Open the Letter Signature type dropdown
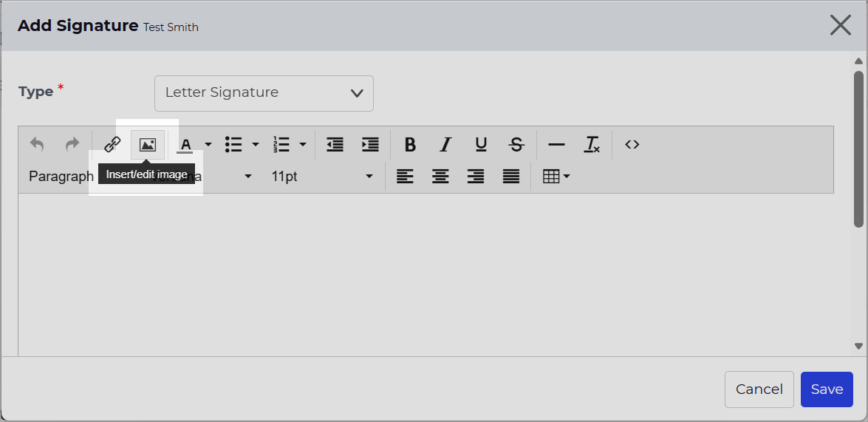Image resolution: width=868 pixels, height=422 pixels. 264,93
